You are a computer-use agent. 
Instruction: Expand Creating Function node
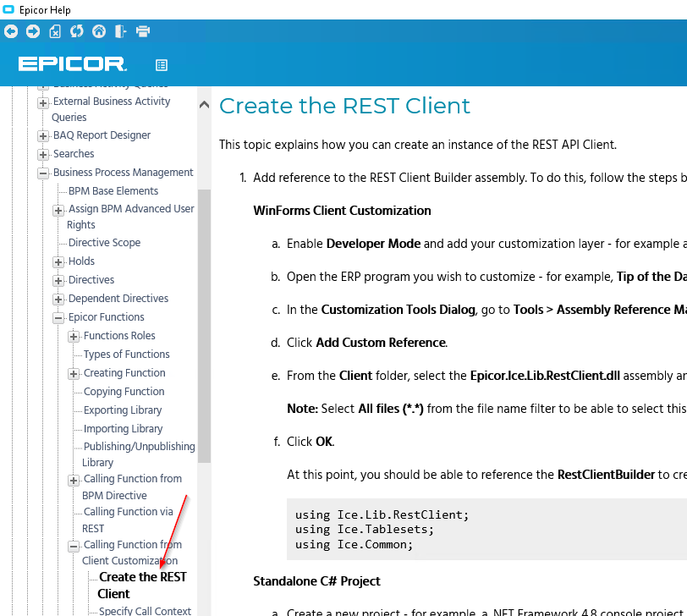pyautogui.click(x=74, y=374)
